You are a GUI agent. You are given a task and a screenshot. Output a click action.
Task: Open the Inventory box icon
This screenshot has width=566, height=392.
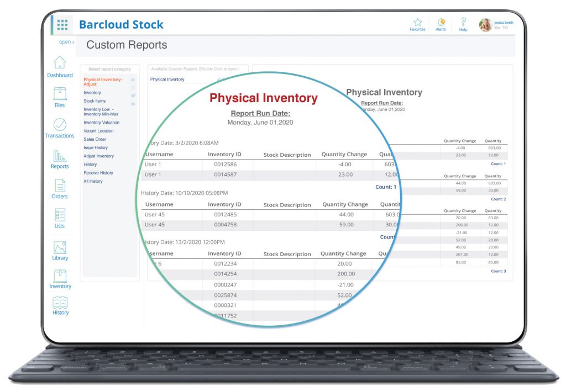[x=60, y=276]
